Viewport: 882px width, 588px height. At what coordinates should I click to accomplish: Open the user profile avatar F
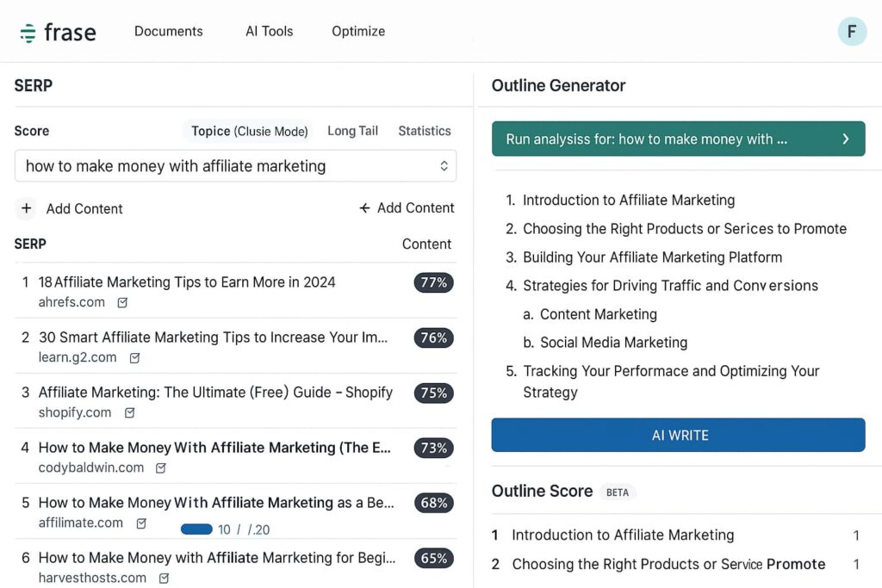click(852, 32)
